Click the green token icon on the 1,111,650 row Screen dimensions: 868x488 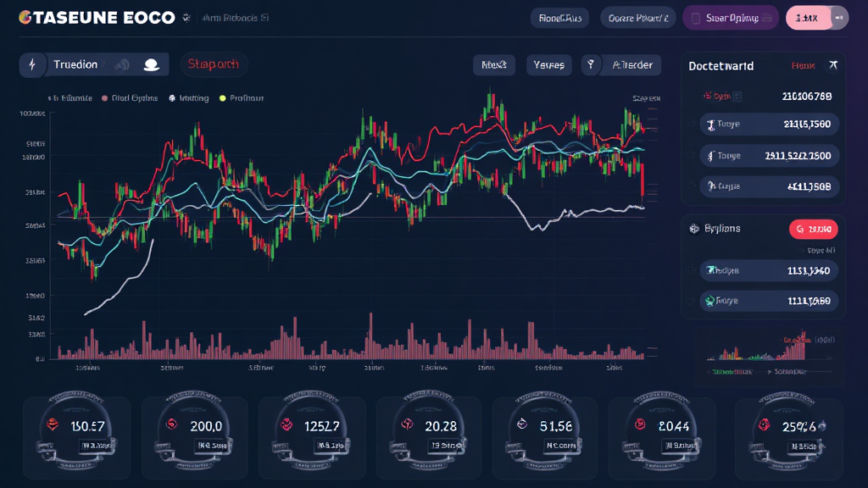[x=709, y=298]
